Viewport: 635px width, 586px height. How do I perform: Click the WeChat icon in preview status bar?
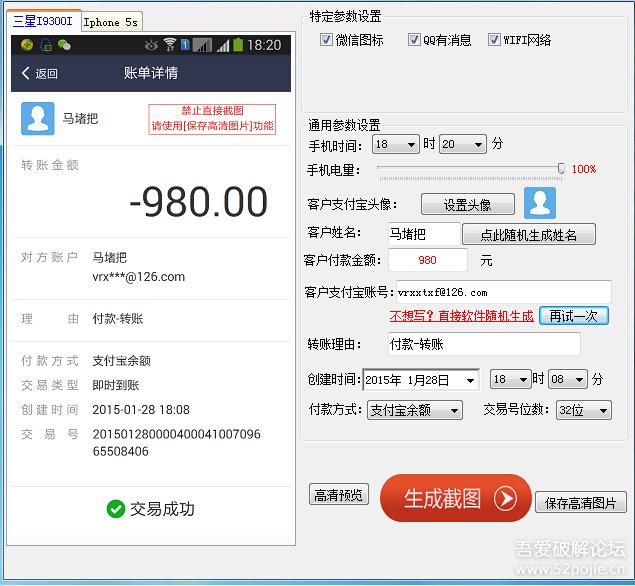coord(64,45)
